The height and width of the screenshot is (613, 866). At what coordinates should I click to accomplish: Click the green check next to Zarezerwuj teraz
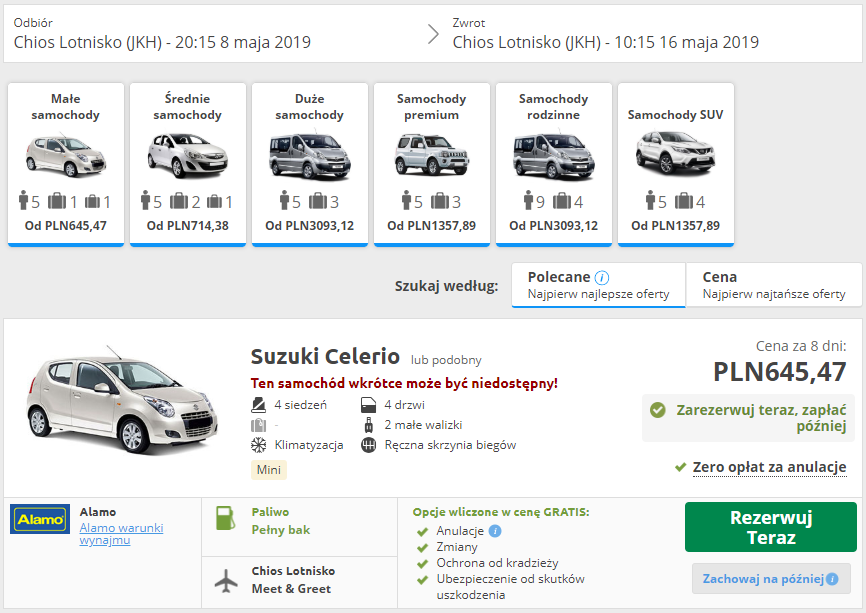tap(657, 410)
